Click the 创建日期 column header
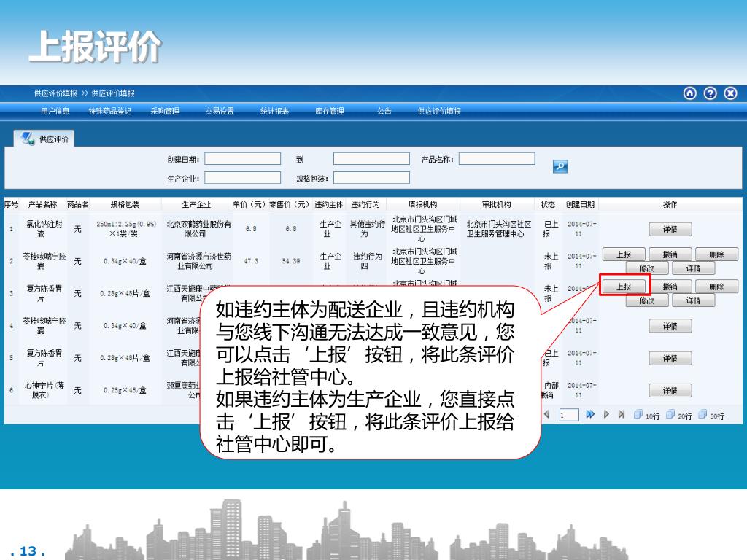Image resolution: width=747 pixels, height=560 pixels. pos(580,204)
